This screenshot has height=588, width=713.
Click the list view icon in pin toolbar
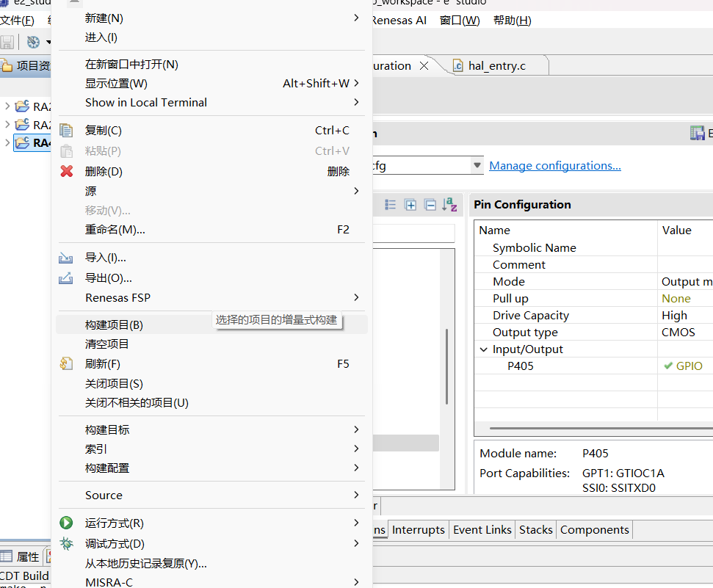point(390,205)
